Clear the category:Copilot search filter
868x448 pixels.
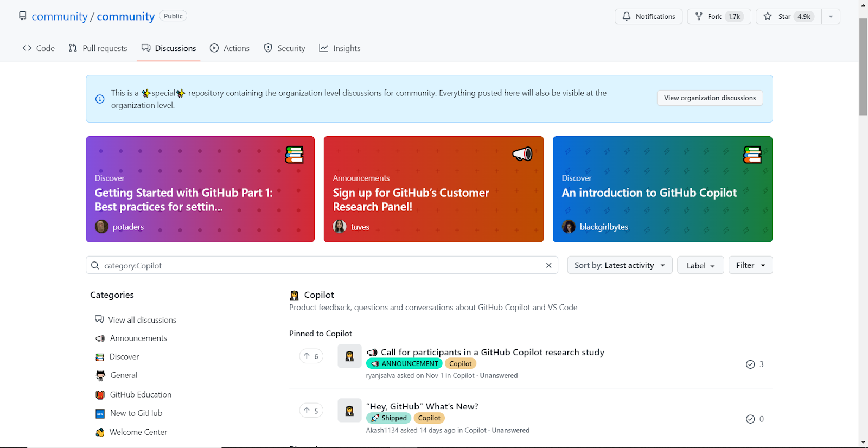click(548, 265)
